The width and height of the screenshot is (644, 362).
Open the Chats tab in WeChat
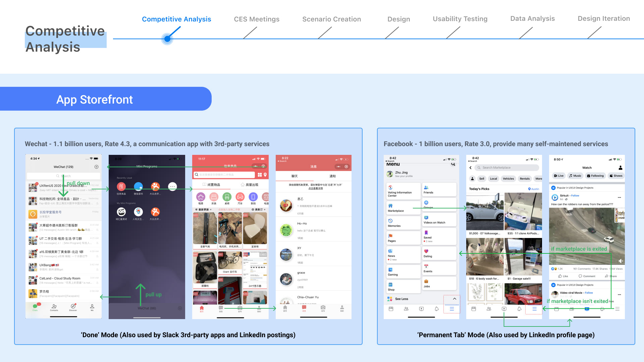click(x=35, y=307)
